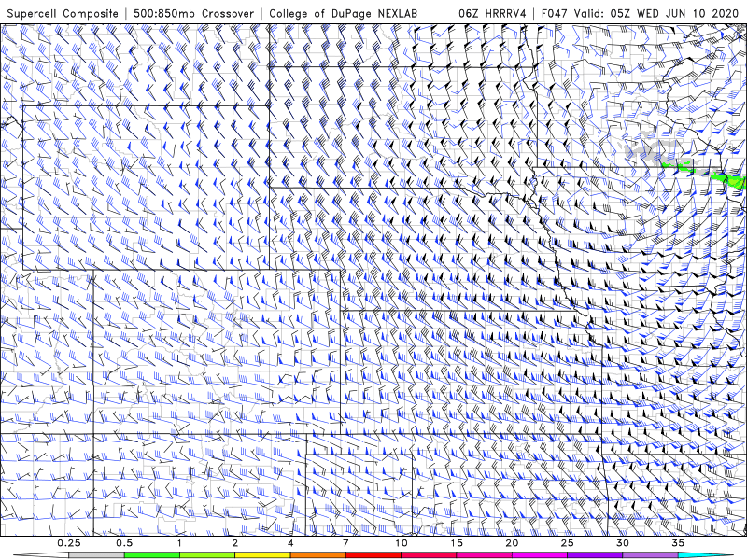Screen dimensions: 747x560
Task: Select the red 7–10 color bar segment
Action: (373, 555)
